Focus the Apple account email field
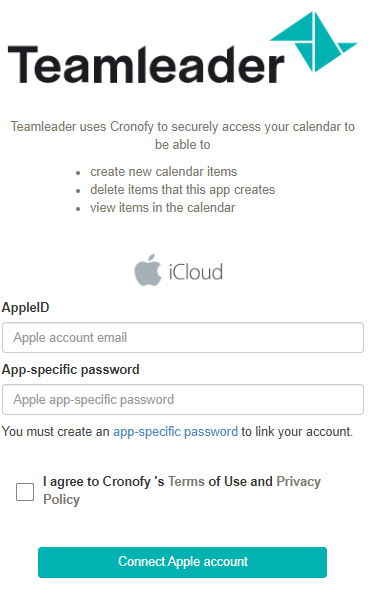 (183, 338)
